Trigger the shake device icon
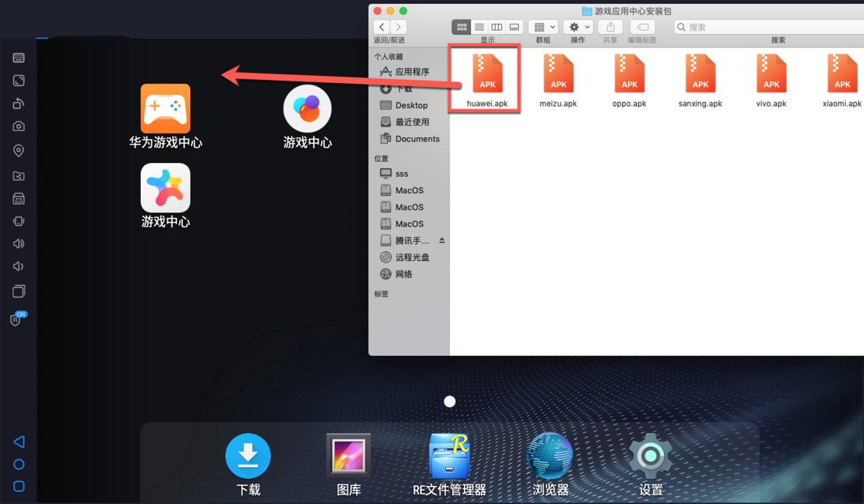The image size is (864, 504). click(x=19, y=221)
